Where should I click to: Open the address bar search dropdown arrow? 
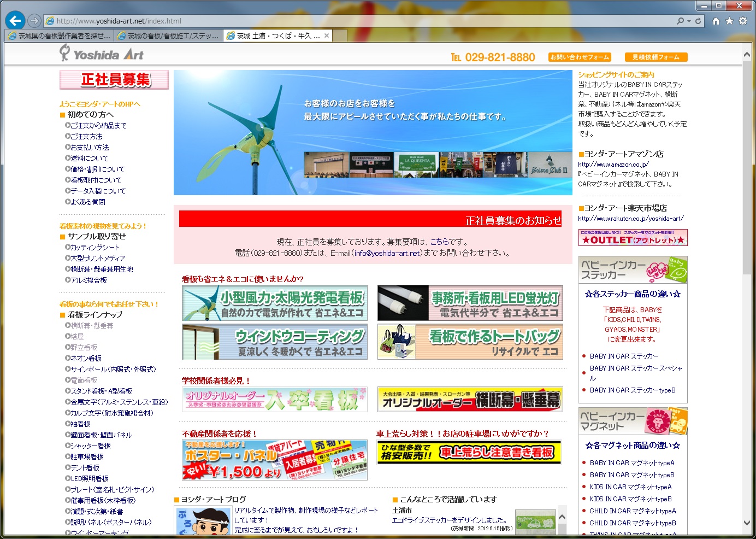pos(689,21)
